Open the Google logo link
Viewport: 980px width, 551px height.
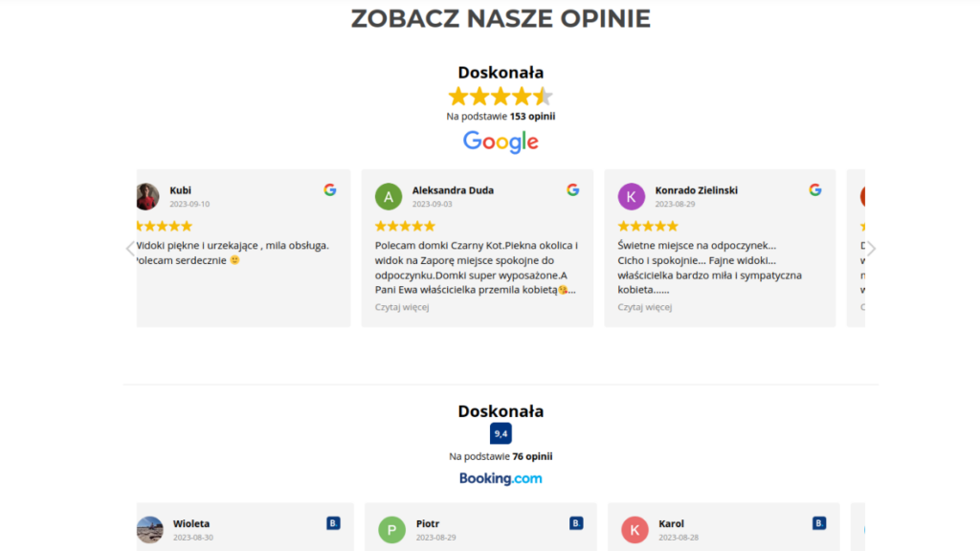pos(500,142)
